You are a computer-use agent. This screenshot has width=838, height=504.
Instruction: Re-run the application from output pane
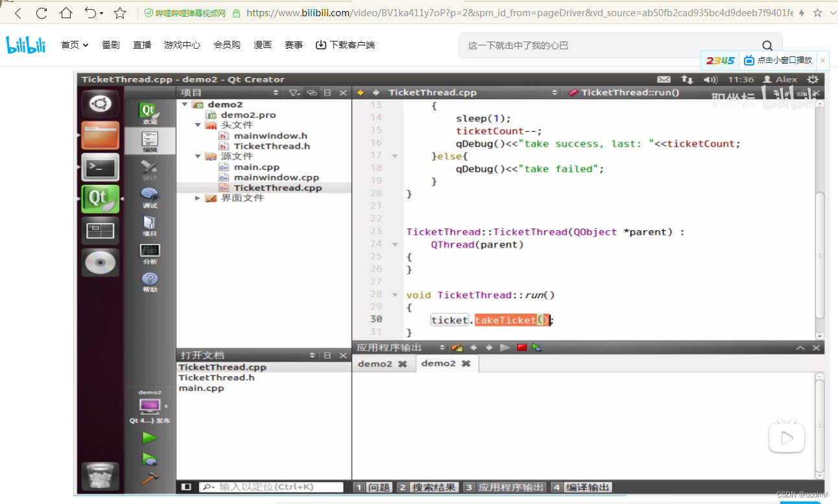click(505, 348)
